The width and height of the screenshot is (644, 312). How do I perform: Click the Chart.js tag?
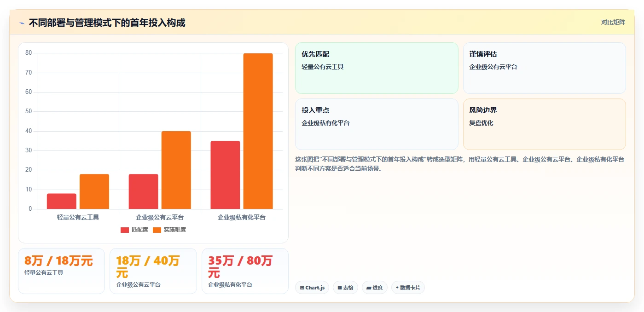[312, 288]
